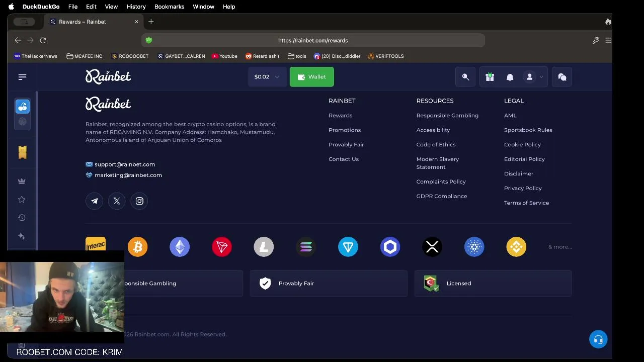Click the Tron payment icon

tap(222, 247)
